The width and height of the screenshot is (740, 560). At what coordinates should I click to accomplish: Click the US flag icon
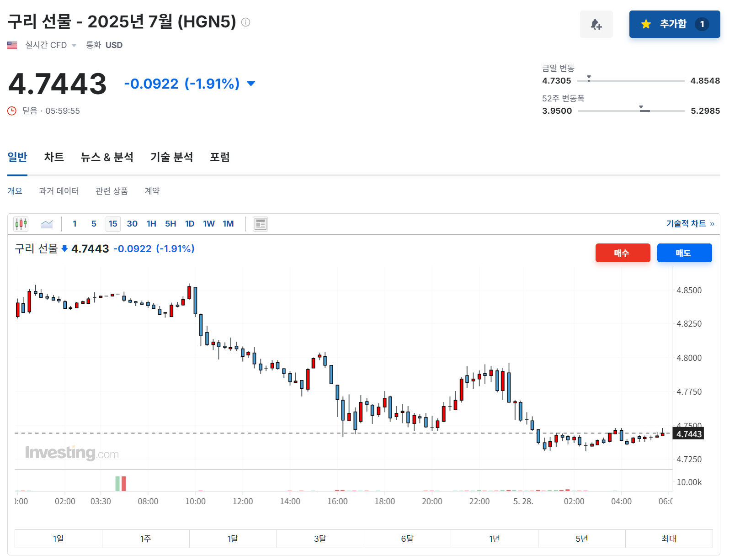point(12,45)
